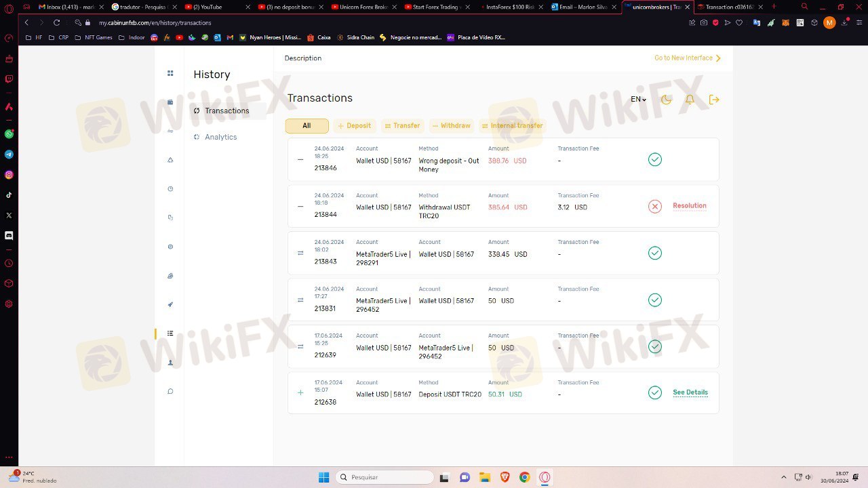Open WhatsApp in the Opera sidebar
Viewport: 868px width, 488px height.
9,134
